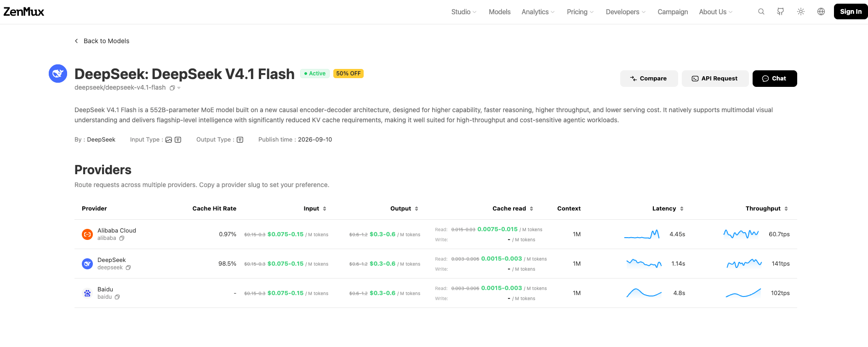Click the DeepSeek whale model logo
The height and width of the screenshot is (347, 868).
58,74
